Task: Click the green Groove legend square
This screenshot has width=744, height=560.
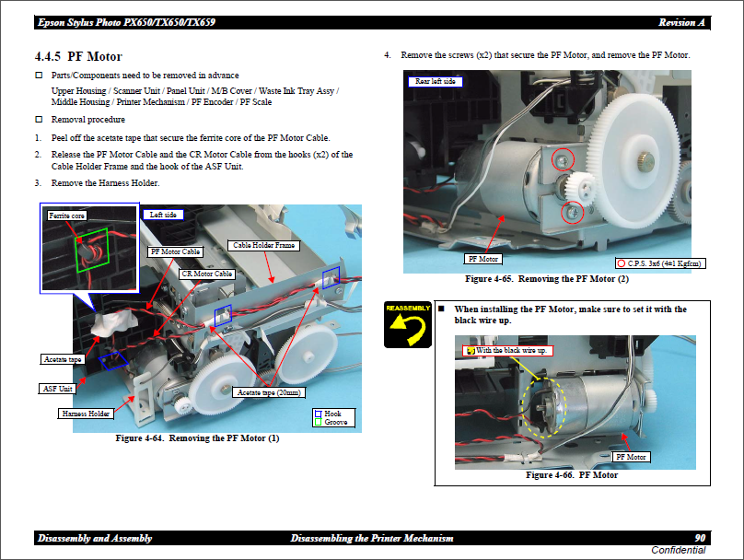Action: pyautogui.click(x=318, y=422)
